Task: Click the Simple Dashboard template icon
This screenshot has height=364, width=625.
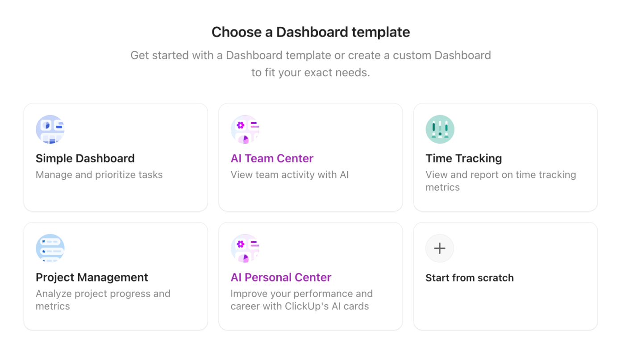Action: pos(50,129)
